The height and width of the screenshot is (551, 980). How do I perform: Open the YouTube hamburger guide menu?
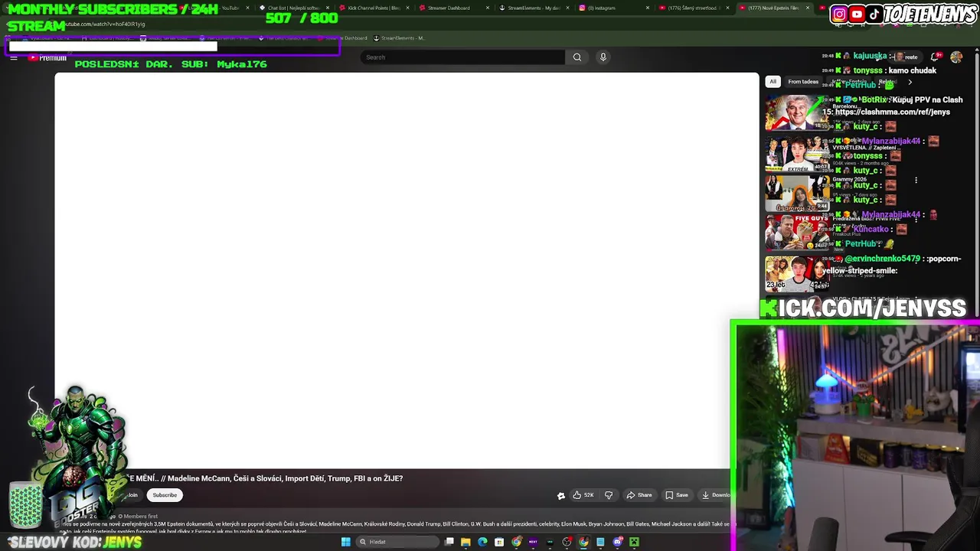pyautogui.click(x=13, y=57)
